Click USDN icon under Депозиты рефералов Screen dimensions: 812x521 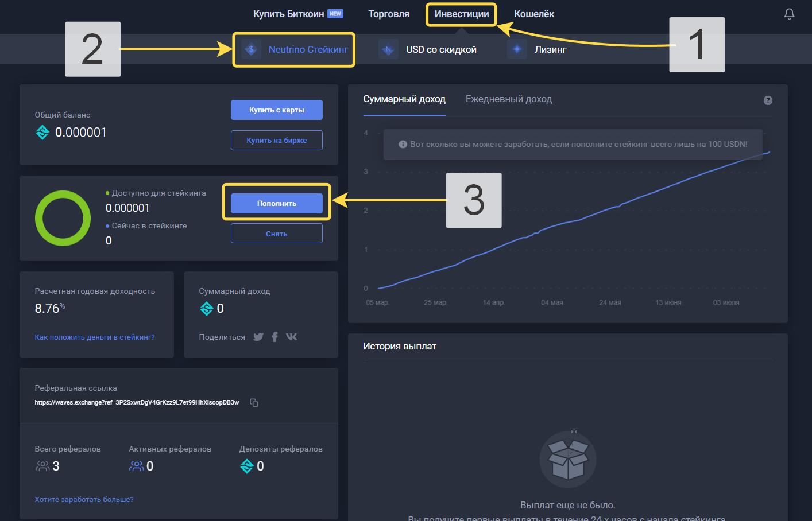[247, 466]
